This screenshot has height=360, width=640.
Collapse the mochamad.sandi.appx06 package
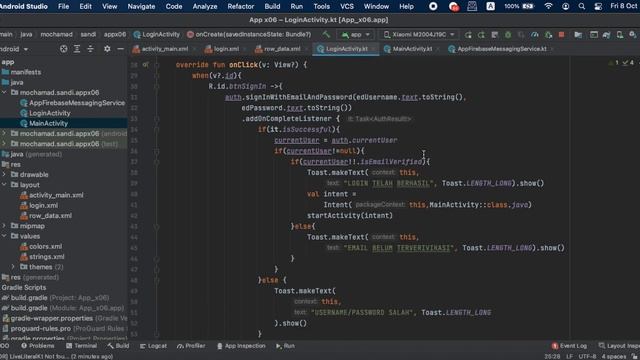pyautogui.click(x=4, y=93)
